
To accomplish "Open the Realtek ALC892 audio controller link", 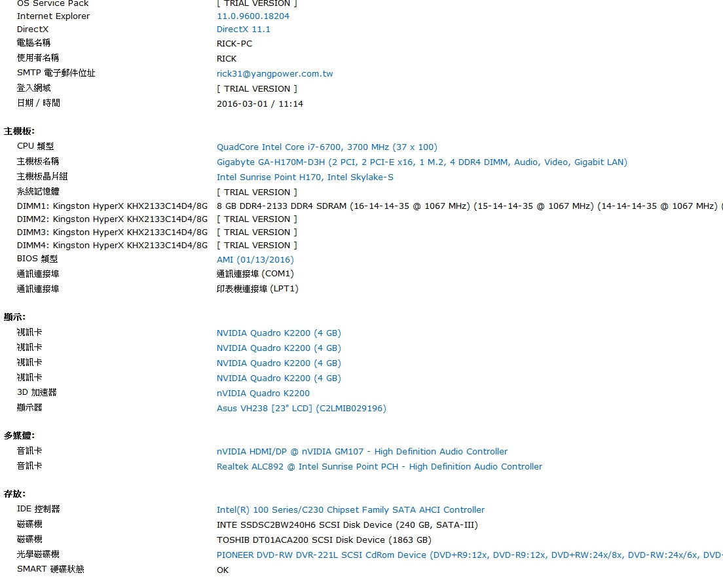I will coord(379,467).
